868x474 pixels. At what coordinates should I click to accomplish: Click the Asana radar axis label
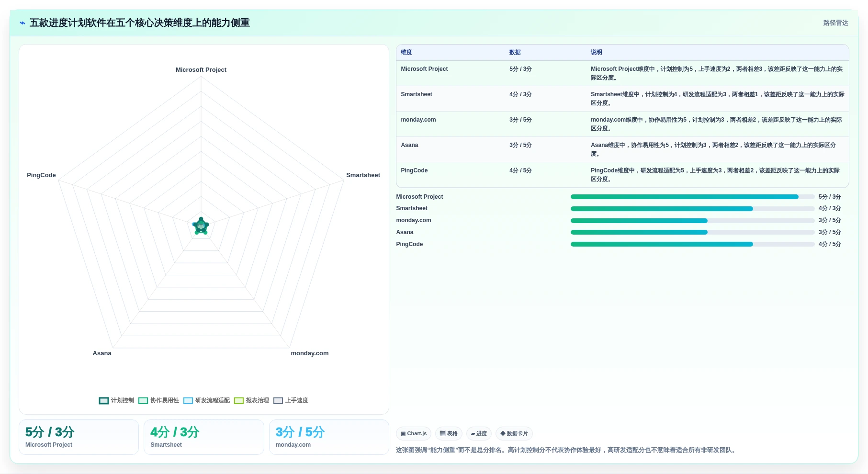pos(102,353)
